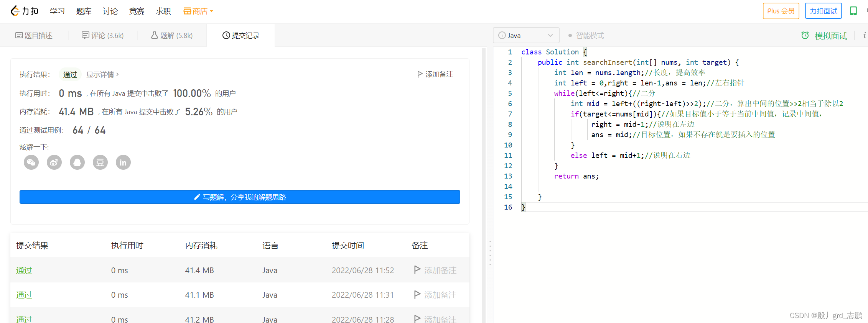Open the 竞赛 contest menu
Viewport: 868px width, 323px height.
coord(137,11)
